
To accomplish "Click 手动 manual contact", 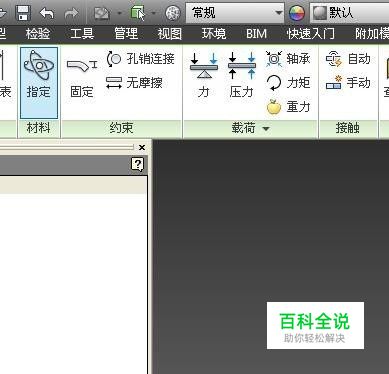I will click(348, 83).
